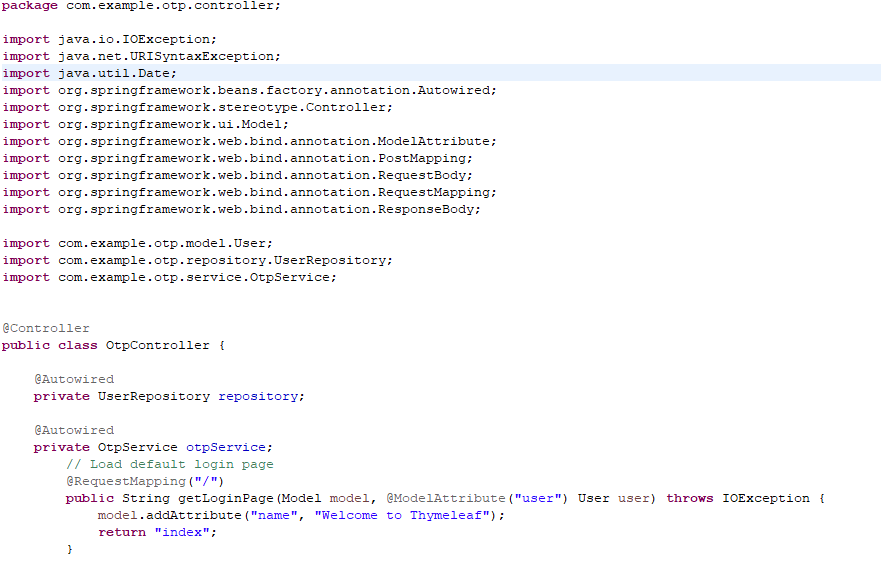Image resolution: width=881 pixels, height=568 pixels.
Task: Click the return keyword
Action: (x=122, y=532)
